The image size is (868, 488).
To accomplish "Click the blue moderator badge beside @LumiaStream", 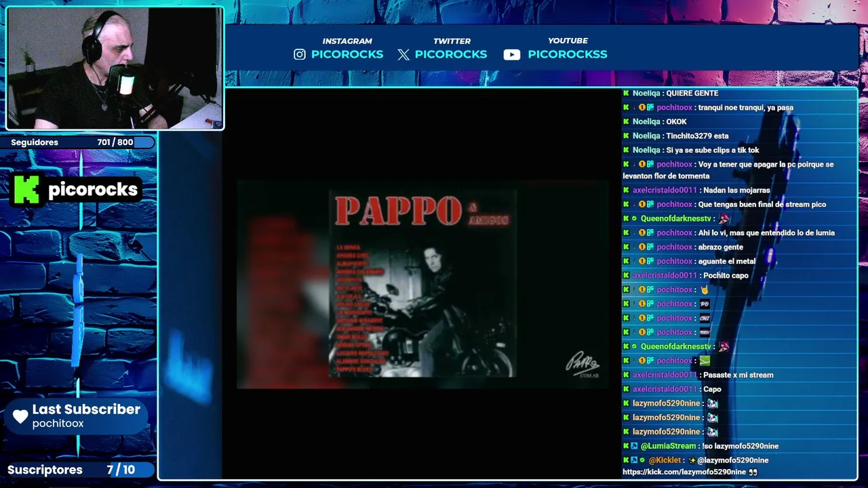I will [634, 446].
